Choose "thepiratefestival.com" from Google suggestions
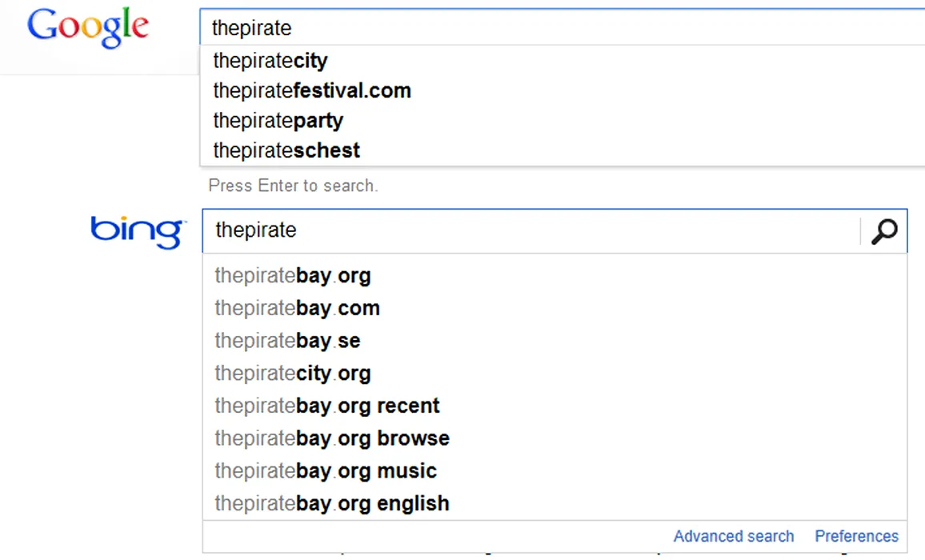The height and width of the screenshot is (560, 925). pyautogui.click(x=312, y=90)
